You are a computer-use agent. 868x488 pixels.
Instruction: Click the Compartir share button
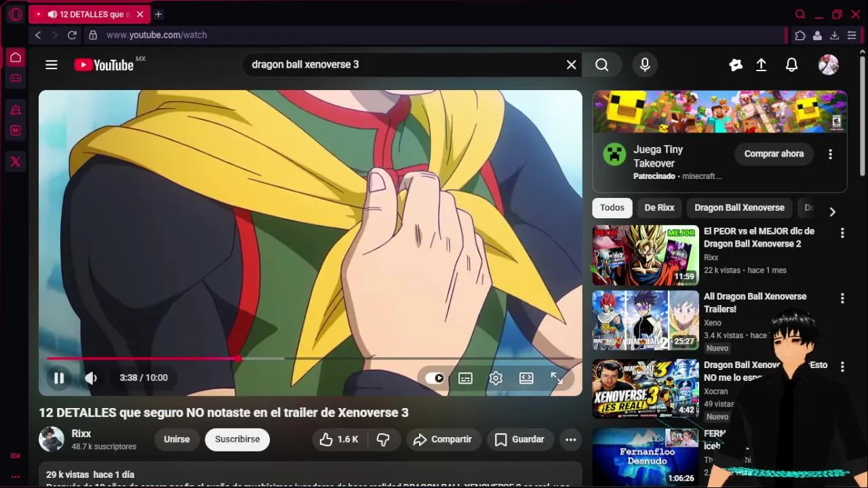pos(443,439)
